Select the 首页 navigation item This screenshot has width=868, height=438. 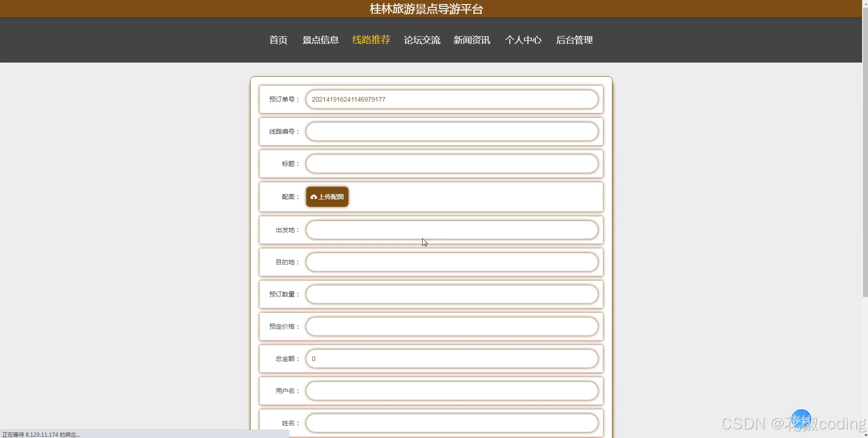click(278, 40)
